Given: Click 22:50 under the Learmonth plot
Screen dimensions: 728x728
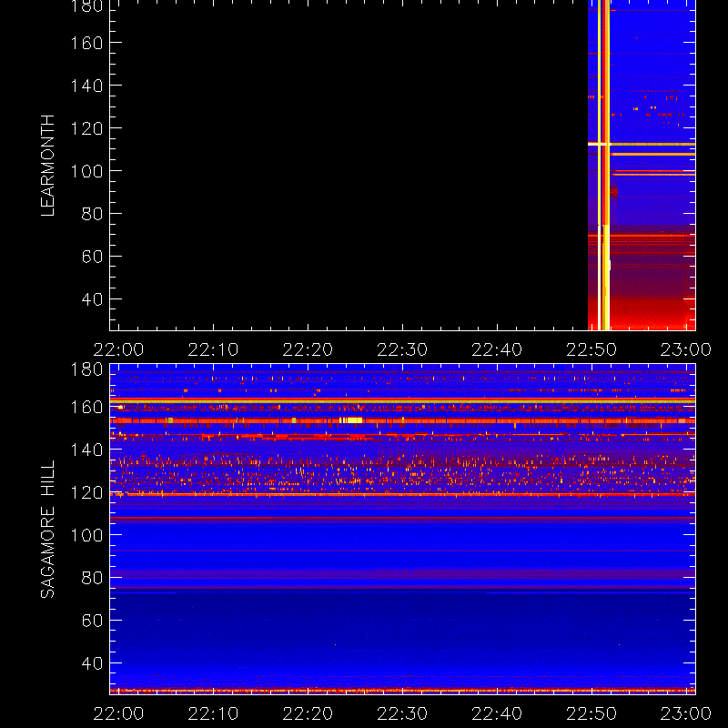Looking at the screenshot, I should 591,349.
